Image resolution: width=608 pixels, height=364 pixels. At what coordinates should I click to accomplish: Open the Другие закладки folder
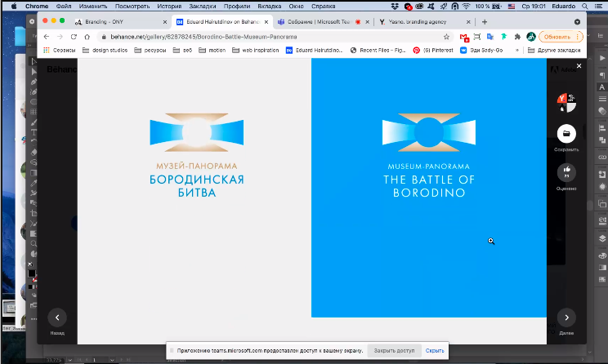[554, 50]
